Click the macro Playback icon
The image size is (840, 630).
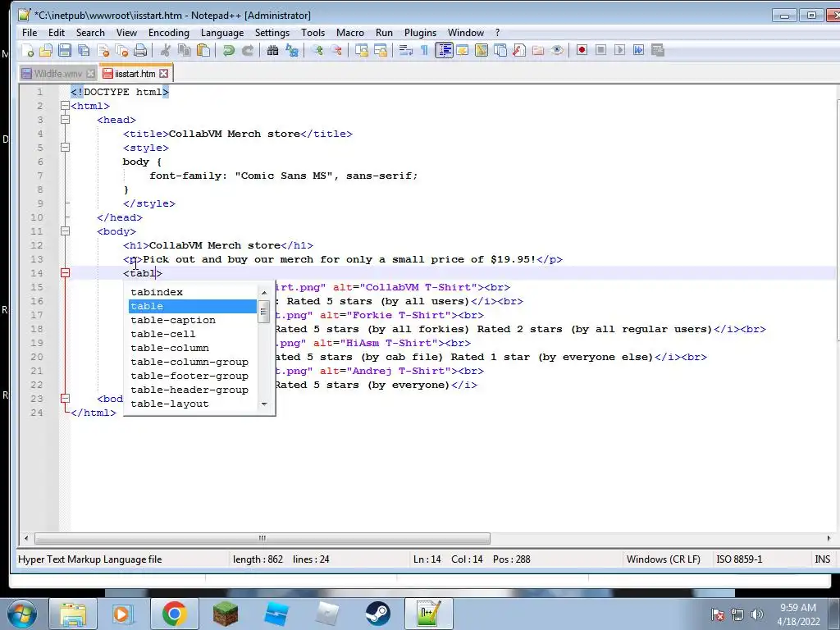click(x=619, y=50)
